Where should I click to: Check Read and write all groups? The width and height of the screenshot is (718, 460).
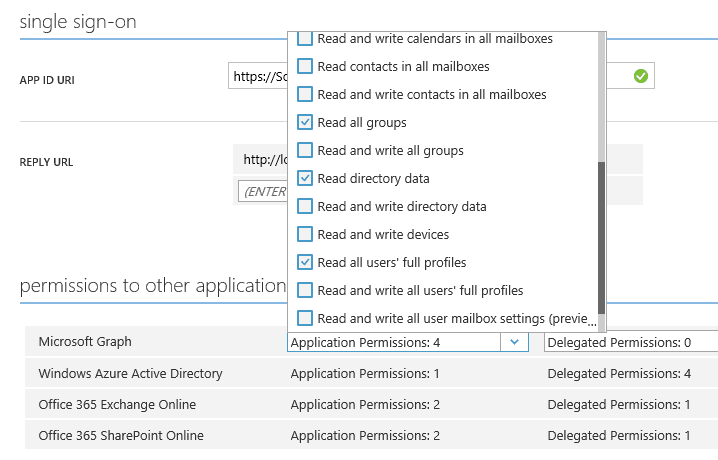tap(305, 150)
